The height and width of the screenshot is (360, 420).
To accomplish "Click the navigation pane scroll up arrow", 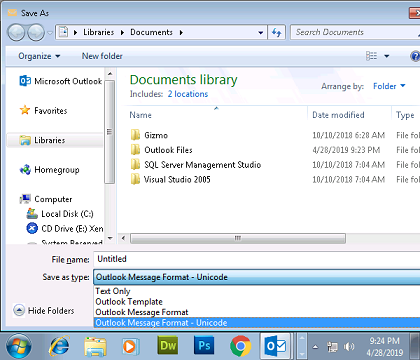I will [110, 74].
